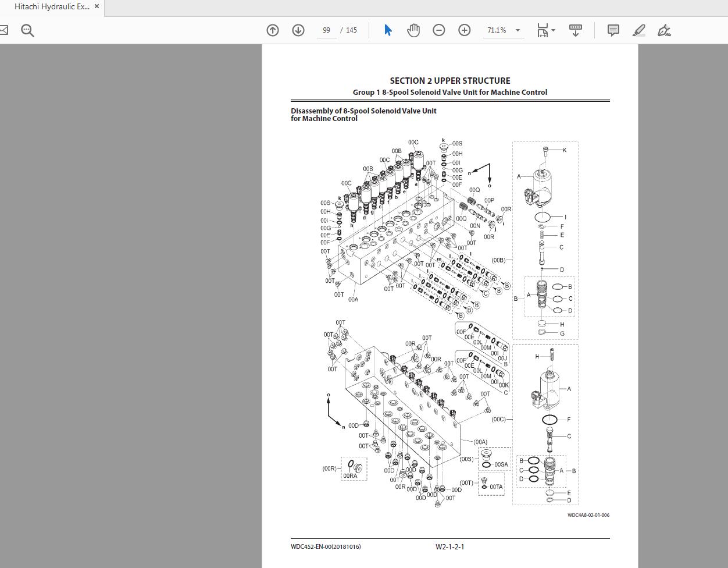The image size is (728, 568).
Task: Open the Fill & Sign tool
Action: coord(664,30)
